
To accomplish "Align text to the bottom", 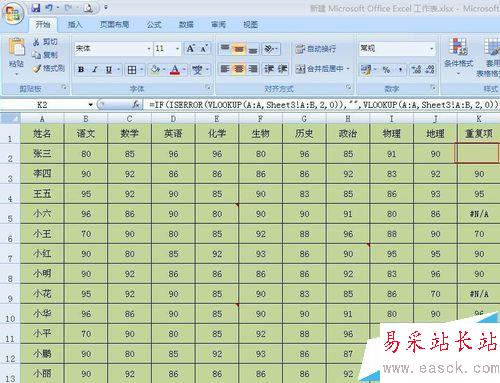I will point(253,49).
